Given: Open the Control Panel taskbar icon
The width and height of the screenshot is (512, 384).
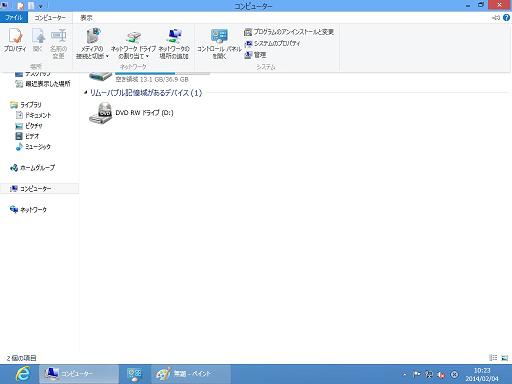Looking at the screenshot, I should 135,374.
